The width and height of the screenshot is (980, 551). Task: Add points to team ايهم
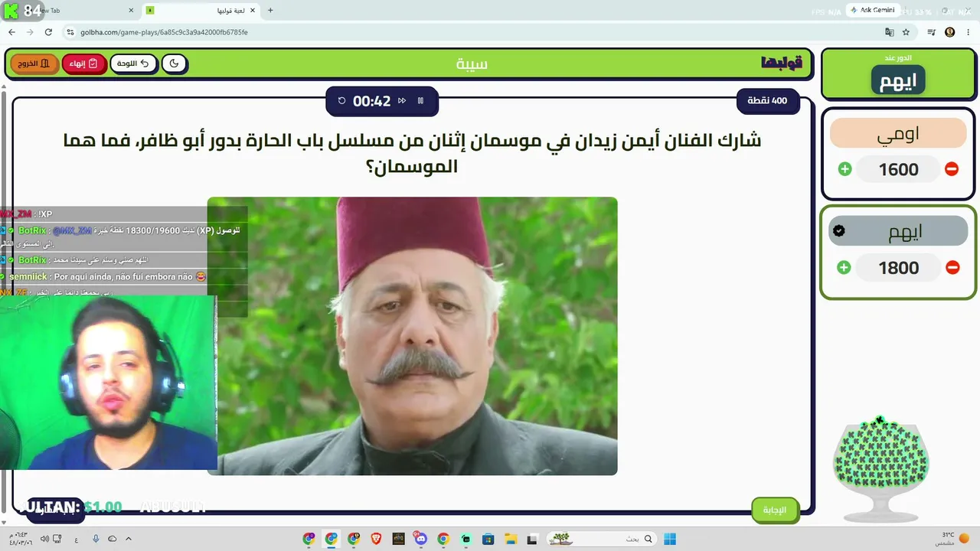point(844,267)
